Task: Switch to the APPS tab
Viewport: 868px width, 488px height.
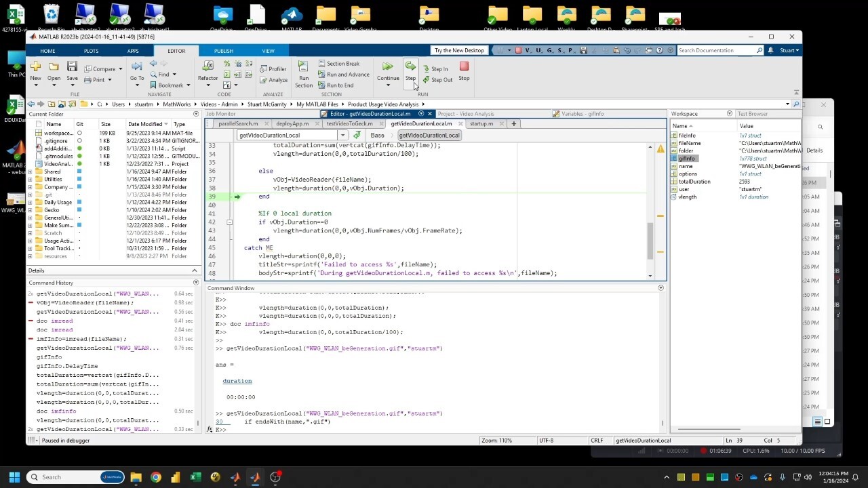Action: (133, 51)
